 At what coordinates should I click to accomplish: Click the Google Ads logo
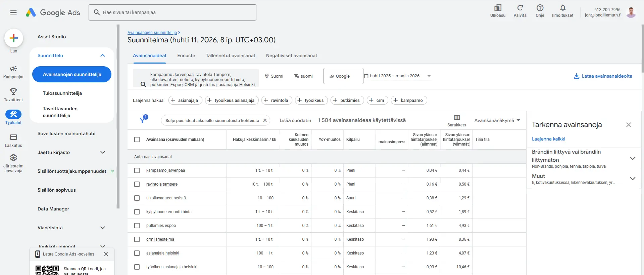coord(53,12)
